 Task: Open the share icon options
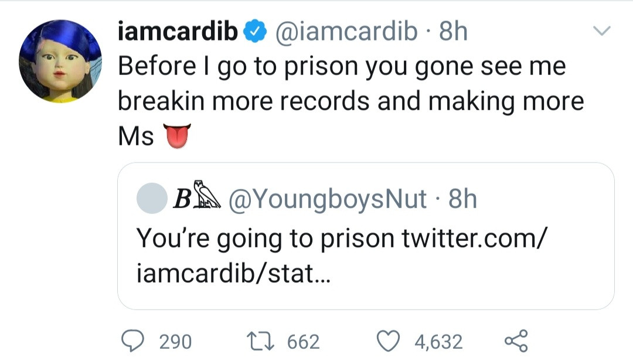pyautogui.click(x=516, y=341)
